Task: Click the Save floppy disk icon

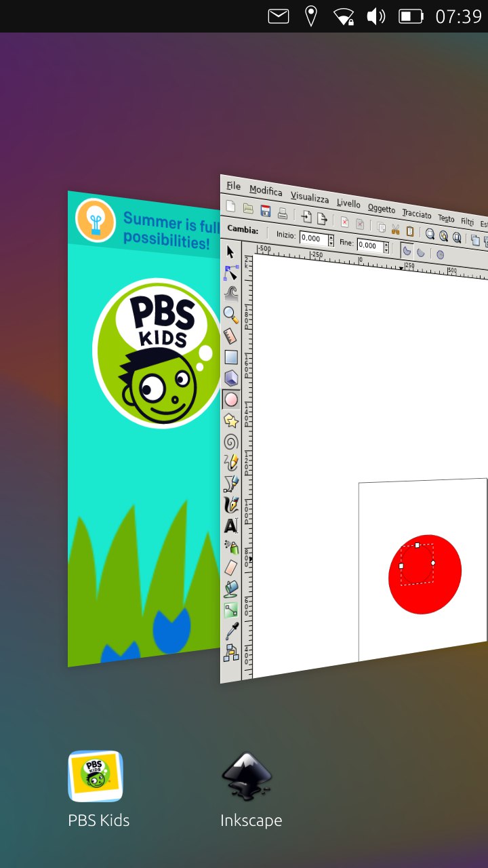Action: pos(266,211)
